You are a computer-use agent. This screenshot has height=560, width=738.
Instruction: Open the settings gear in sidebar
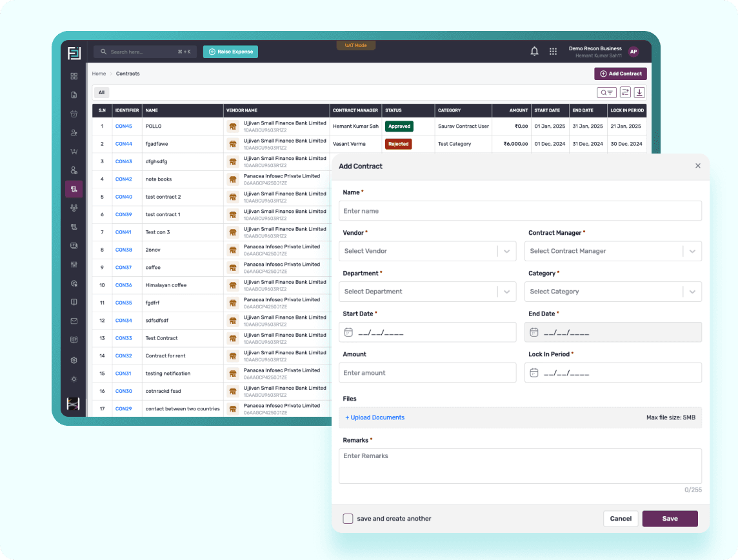pos(74,360)
